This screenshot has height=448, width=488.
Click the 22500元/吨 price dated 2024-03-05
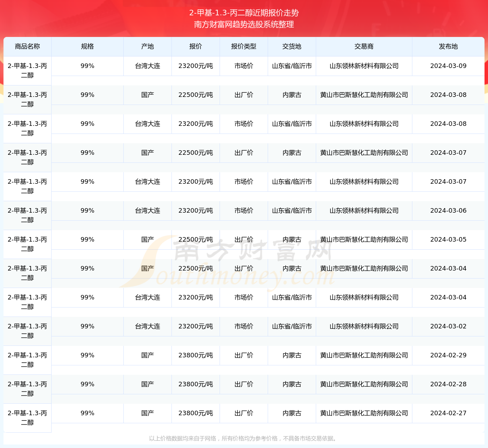point(195,240)
